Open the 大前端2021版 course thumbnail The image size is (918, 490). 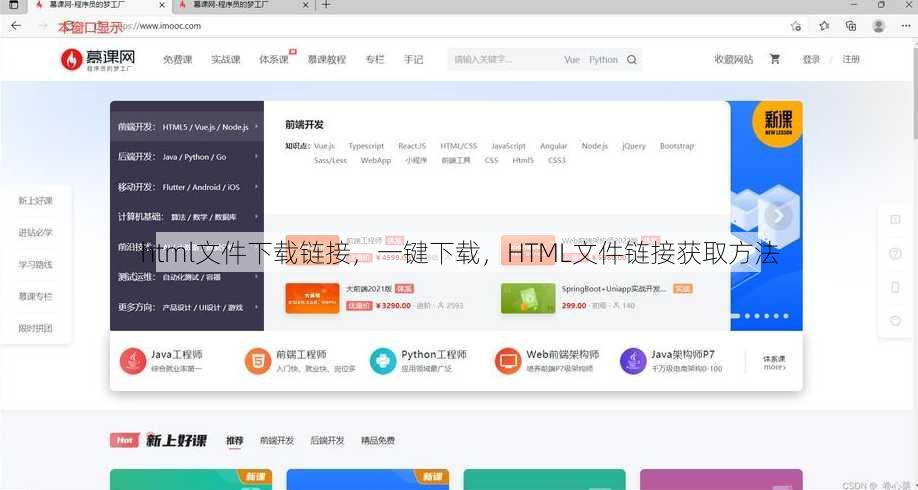pos(313,298)
